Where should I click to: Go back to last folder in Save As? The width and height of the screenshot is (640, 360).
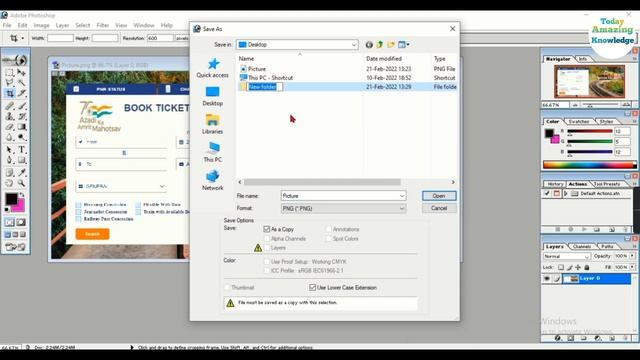[369, 44]
